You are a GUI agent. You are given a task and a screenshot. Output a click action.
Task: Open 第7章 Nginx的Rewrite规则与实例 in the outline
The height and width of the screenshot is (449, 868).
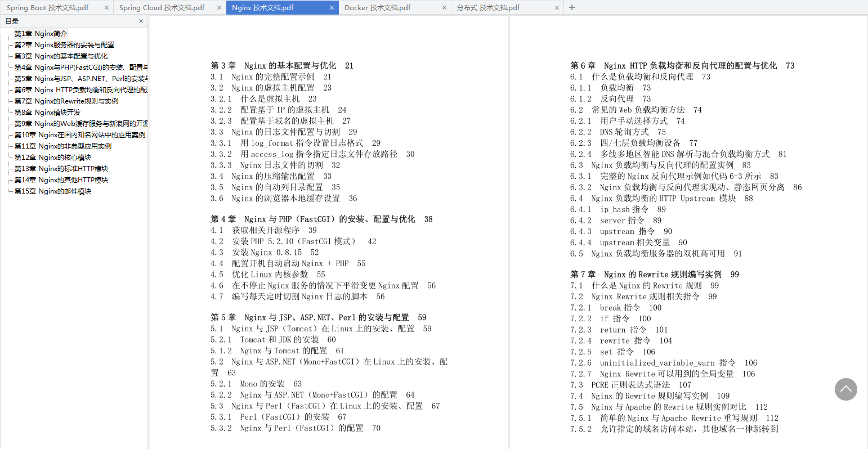pyautogui.click(x=66, y=101)
